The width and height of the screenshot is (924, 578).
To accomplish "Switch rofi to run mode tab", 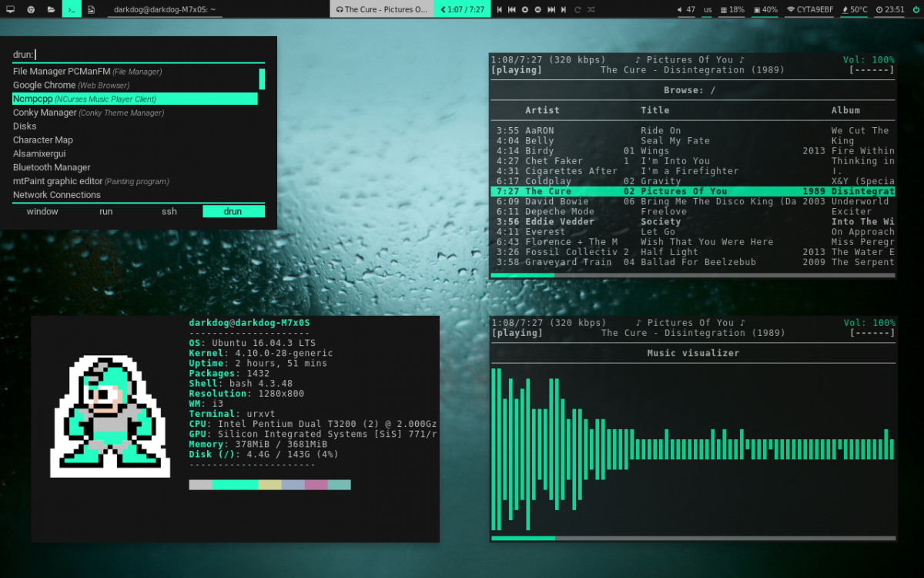I will (x=106, y=211).
